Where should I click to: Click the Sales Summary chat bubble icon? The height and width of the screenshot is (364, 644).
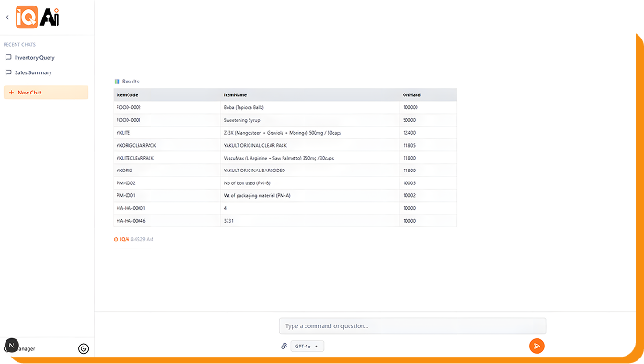pyautogui.click(x=8, y=72)
